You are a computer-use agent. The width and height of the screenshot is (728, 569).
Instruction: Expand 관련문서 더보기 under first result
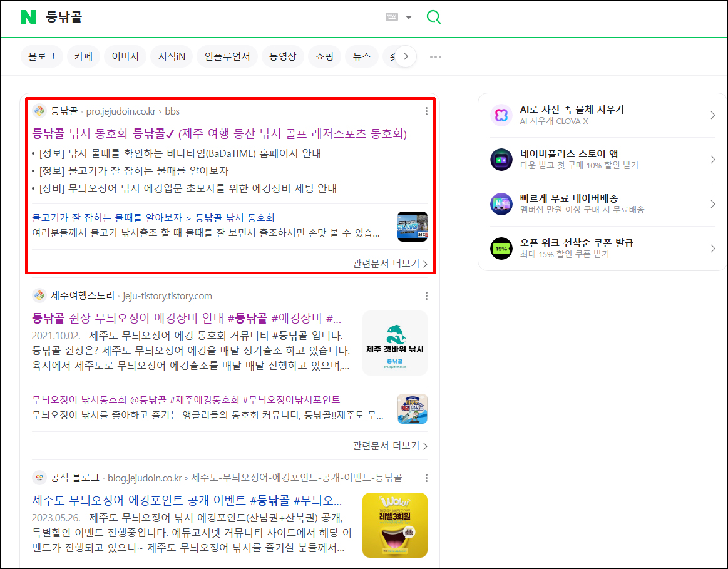pyautogui.click(x=390, y=264)
